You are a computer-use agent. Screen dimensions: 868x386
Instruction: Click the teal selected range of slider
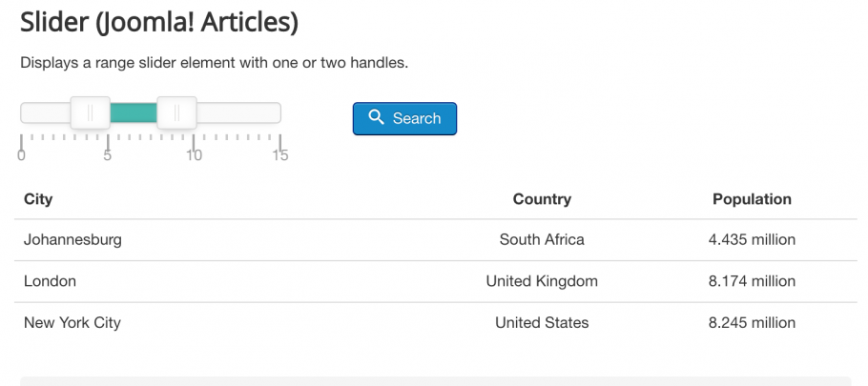click(x=134, y=112)
